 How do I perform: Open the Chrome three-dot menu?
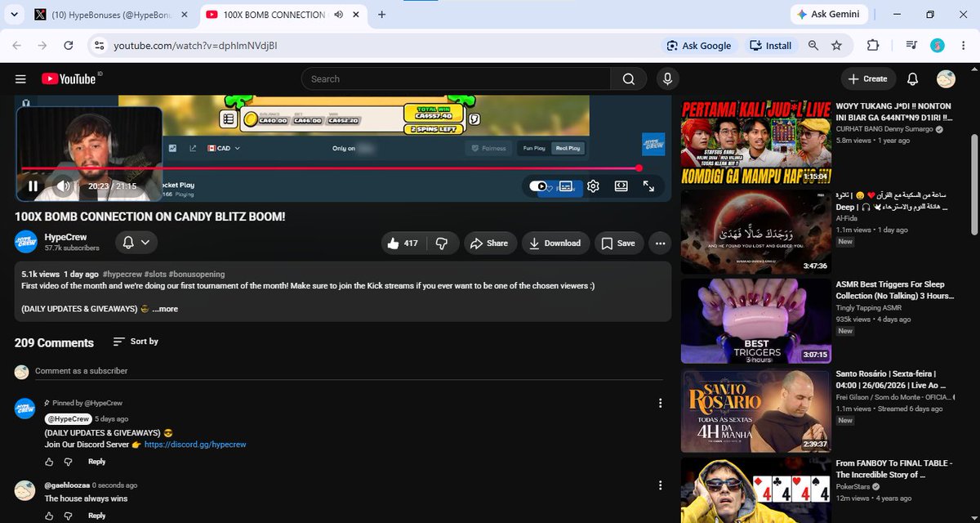tap(962, 46)
